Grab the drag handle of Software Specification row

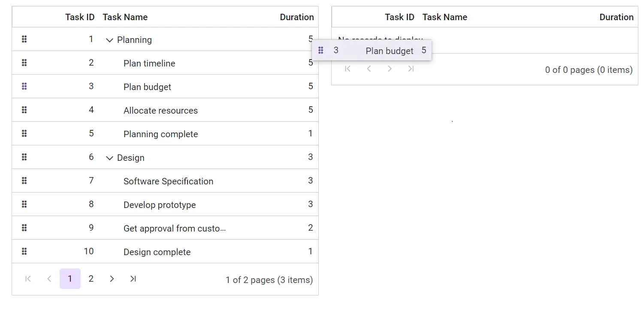(24, 181)
